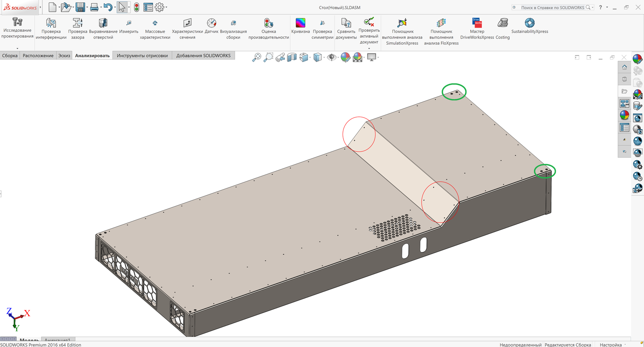
Task: Open View Palette task pane tab
Action: pos(624,103)
